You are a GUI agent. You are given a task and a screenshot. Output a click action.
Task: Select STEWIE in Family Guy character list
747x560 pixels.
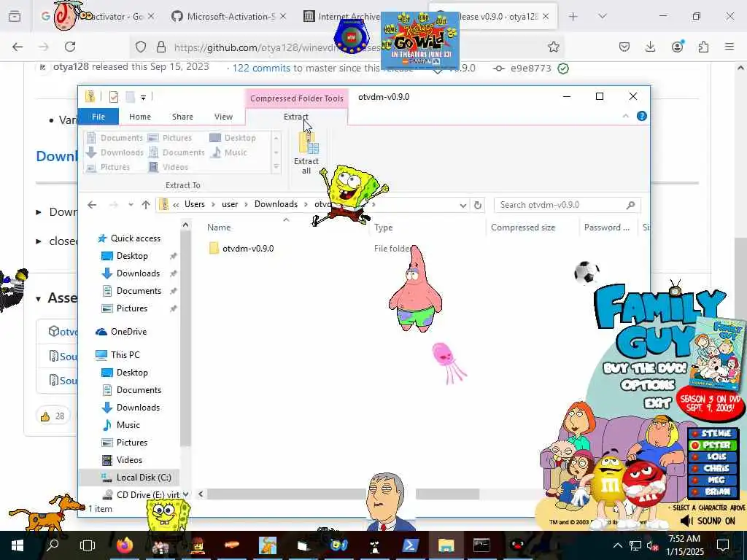tap(713, 433)
